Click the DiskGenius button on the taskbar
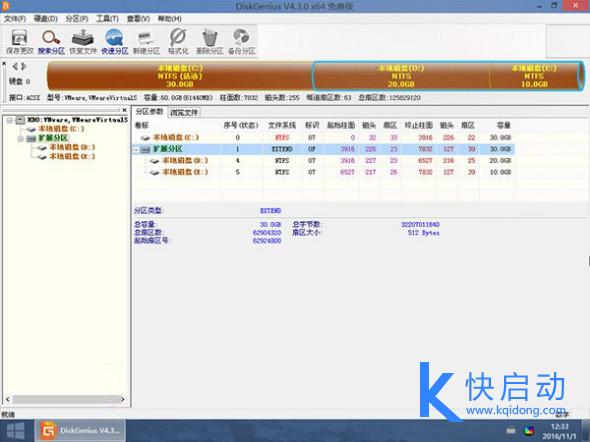Image resolution: width=590 pixels, height=442 pixels. click(80, 431)
